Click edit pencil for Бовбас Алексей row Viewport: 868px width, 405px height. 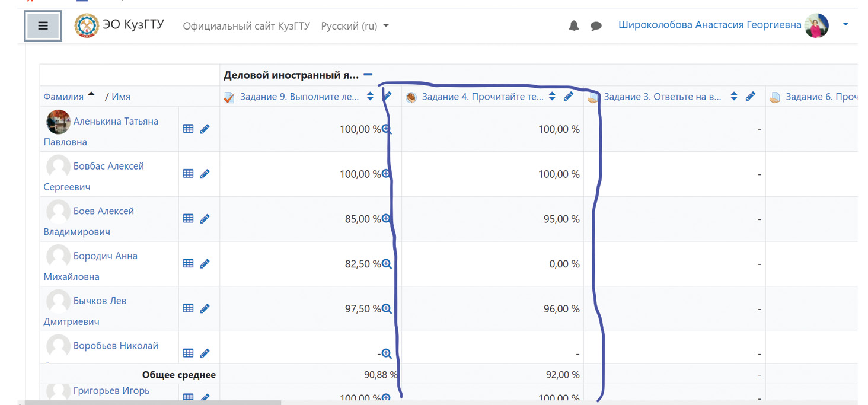pos(205,174)
